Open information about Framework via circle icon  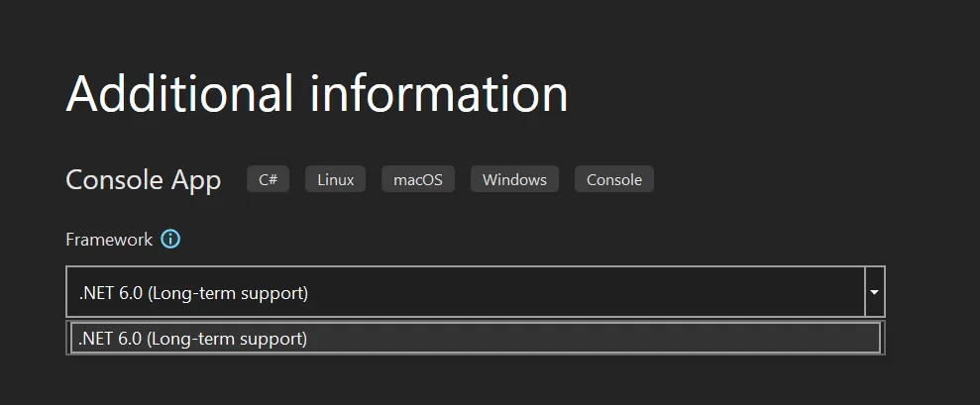170,240
